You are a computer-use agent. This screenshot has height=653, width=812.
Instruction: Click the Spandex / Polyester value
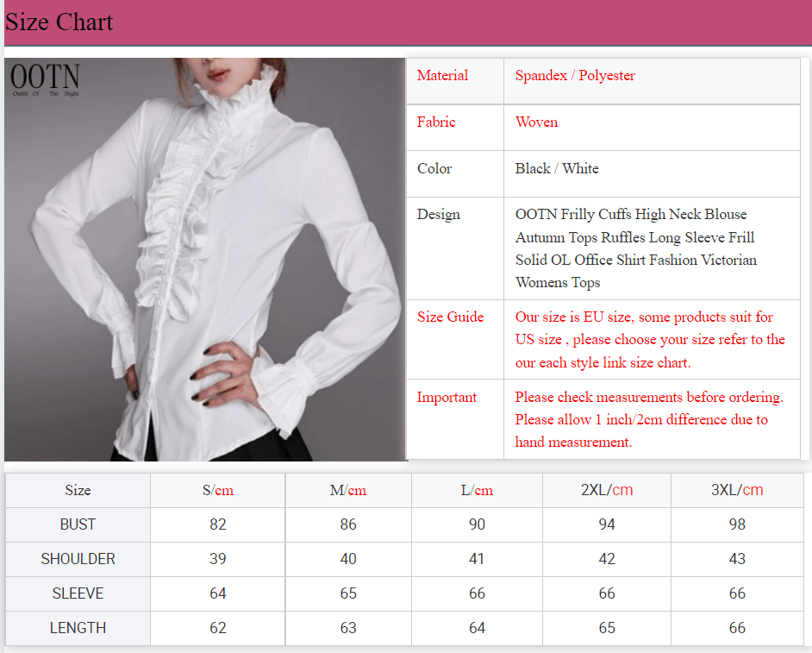click(575, 76)
